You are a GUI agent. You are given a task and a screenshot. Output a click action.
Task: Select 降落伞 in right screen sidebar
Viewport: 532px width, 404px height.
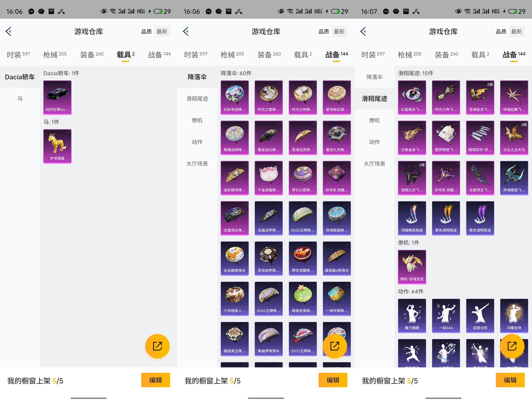(375, 77)
